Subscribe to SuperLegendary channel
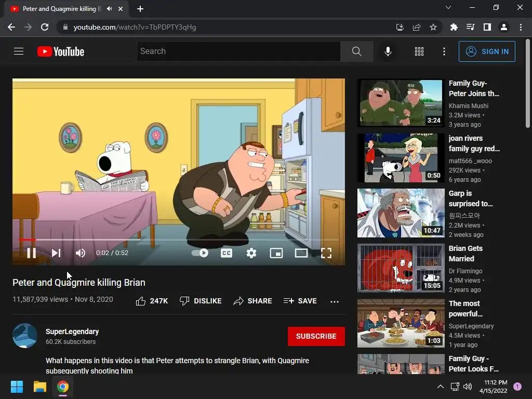 [316, 336]
